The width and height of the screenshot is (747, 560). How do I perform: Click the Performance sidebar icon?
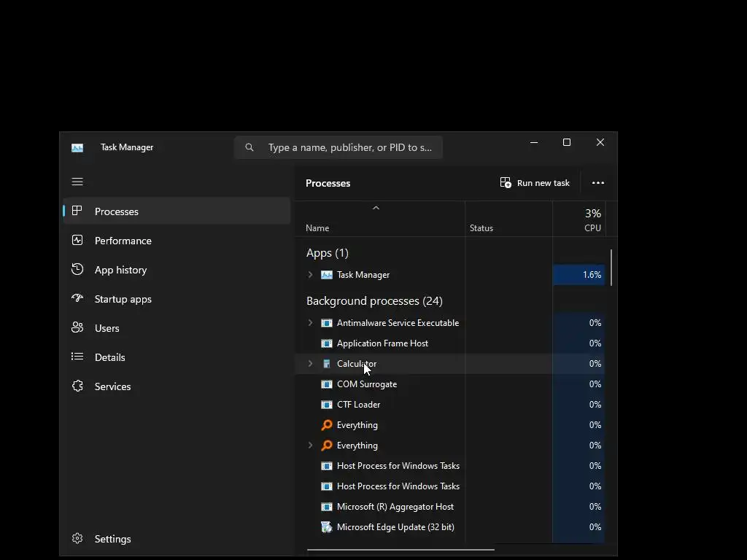pos(77,240)
